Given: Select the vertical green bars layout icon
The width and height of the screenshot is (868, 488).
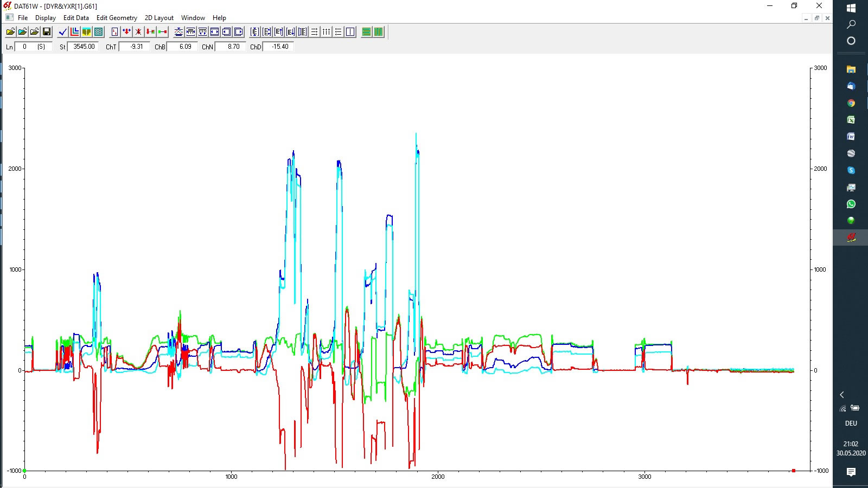Looking at the screenshot, I should (x=379, y=32).
